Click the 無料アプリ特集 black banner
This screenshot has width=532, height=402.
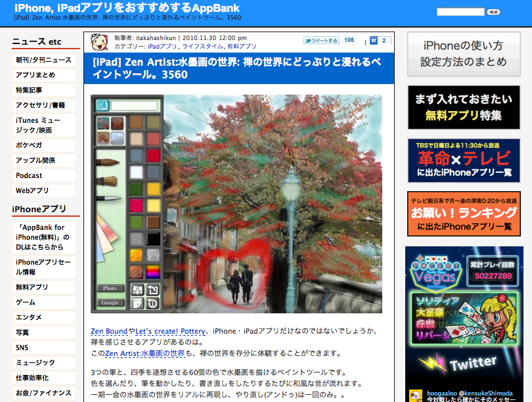coord(464,108)
